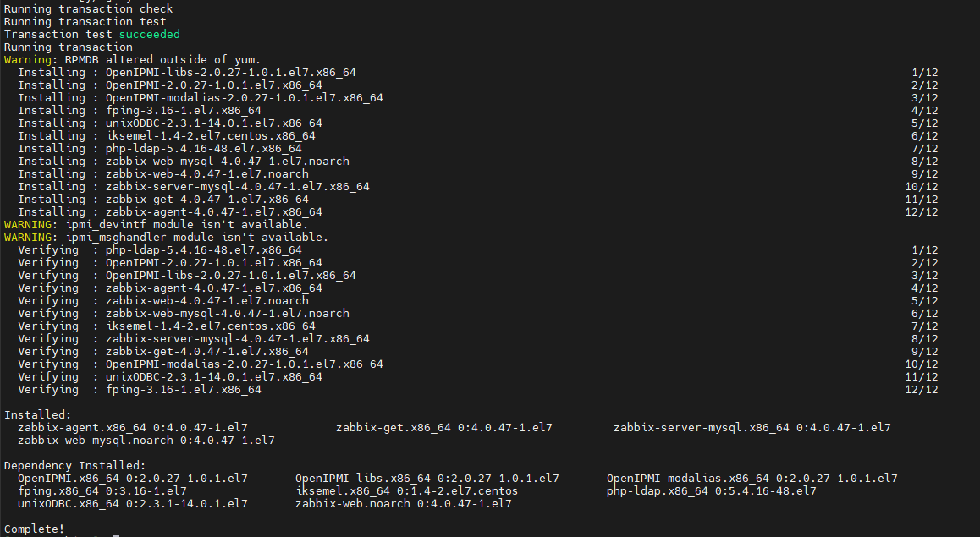This screenshot has width=980, height=537.
Task: Click 'Verifying : iksemel' package line
Action: pos(167,326)
